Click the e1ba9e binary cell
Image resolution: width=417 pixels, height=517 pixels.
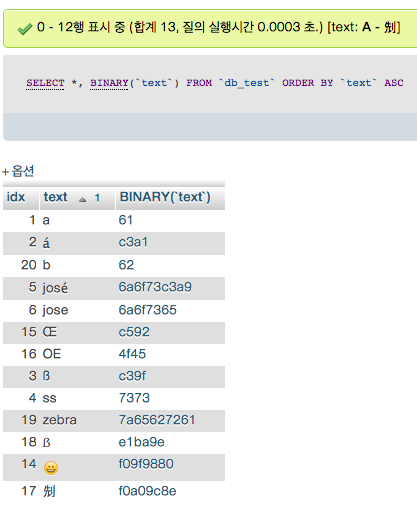(x=142, y=442)
